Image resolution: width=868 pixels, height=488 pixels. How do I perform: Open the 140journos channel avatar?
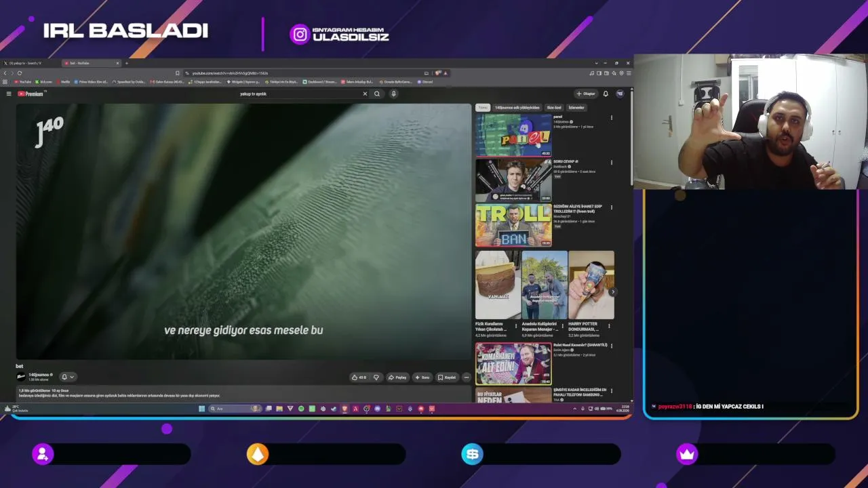21,377
